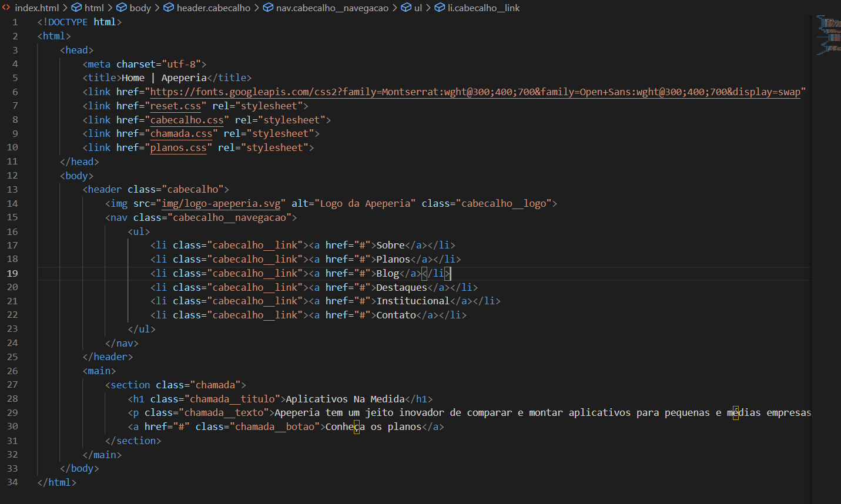
Task: Click the "cabecalho__navegacao" class value
Action: pos(229,217)
